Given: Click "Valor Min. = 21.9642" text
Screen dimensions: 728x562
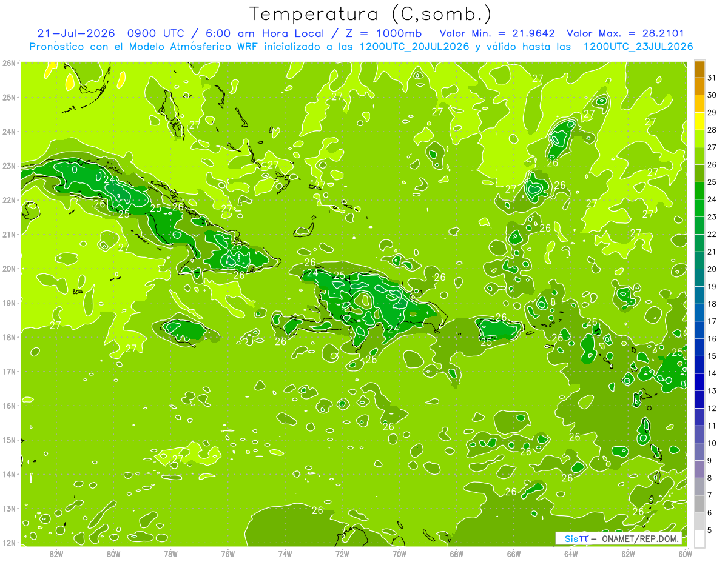Looking at the screenshot, I should 497,33.
